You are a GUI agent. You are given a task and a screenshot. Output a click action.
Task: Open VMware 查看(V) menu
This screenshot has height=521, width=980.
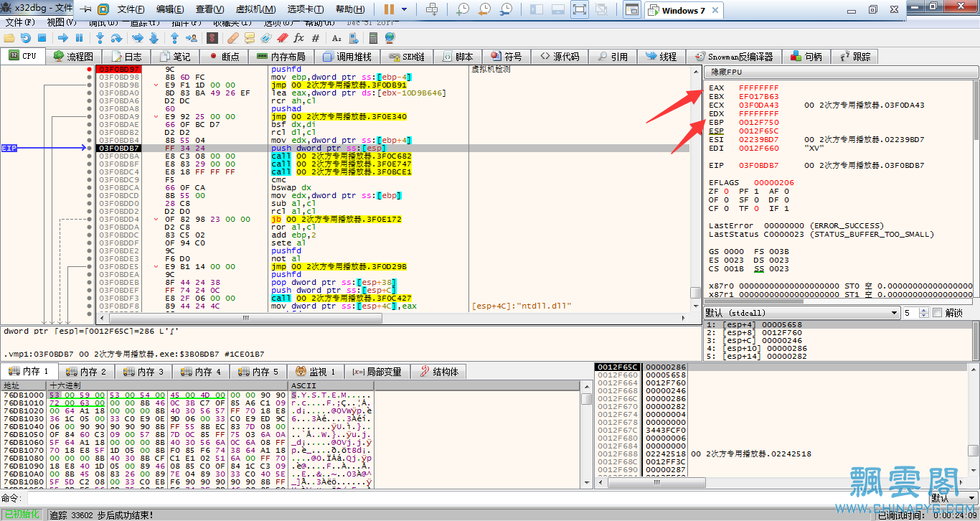(209, 9)
